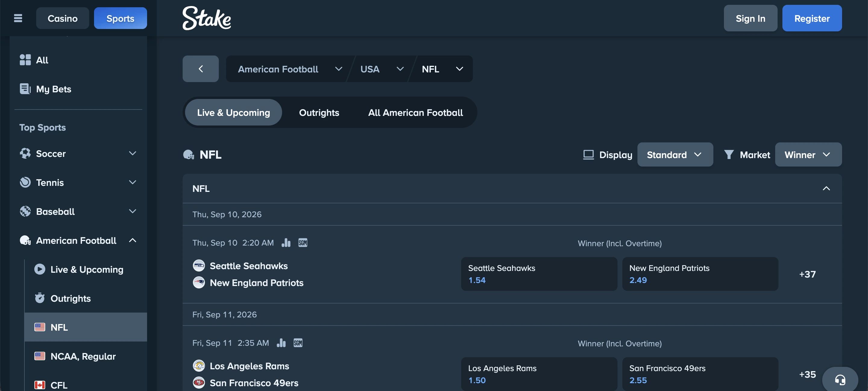Screen dimensions: 868x391
Task: Click the Market filter funnel icon
Action: 729,155
